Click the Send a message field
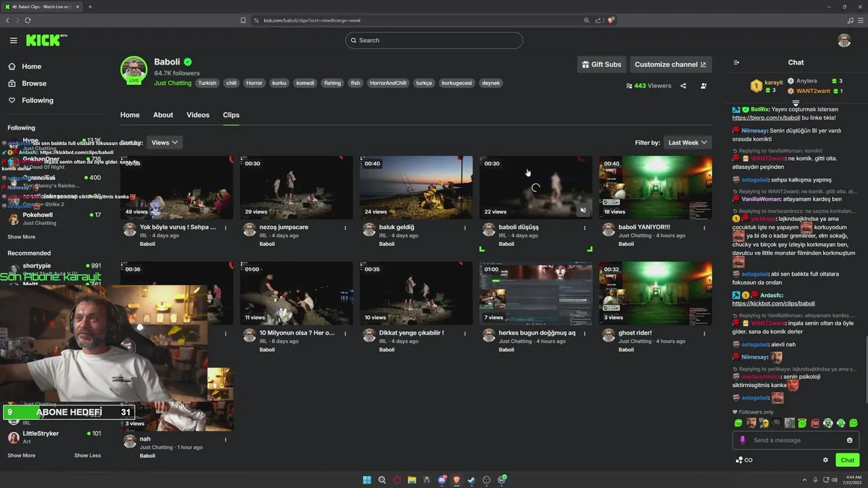The image size is (868, 488). 795,441
